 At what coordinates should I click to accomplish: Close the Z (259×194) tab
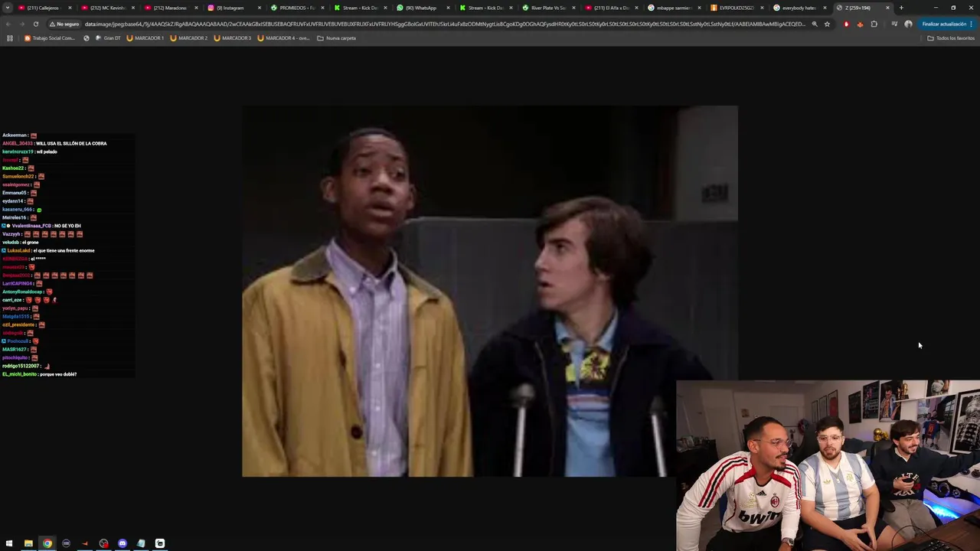(887, 8)
